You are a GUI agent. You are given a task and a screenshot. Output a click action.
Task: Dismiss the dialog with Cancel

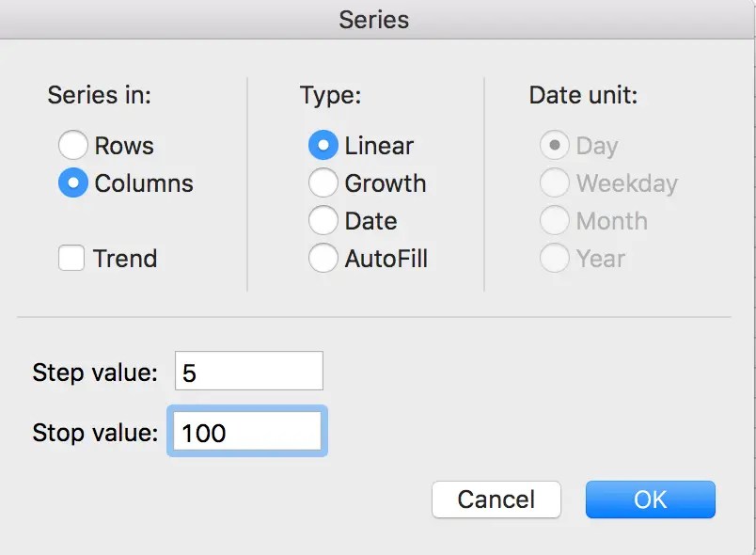click(496, 499)
